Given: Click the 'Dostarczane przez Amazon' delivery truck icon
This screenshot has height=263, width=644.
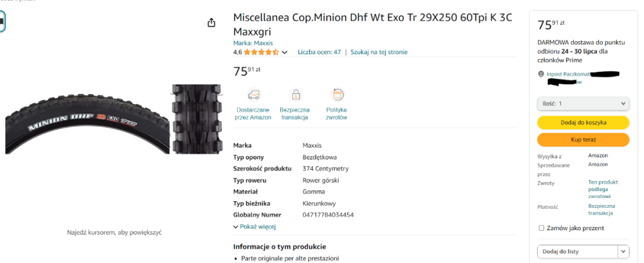Looking at the screenshot, I should pyautogui.click(x=253, y=95).
